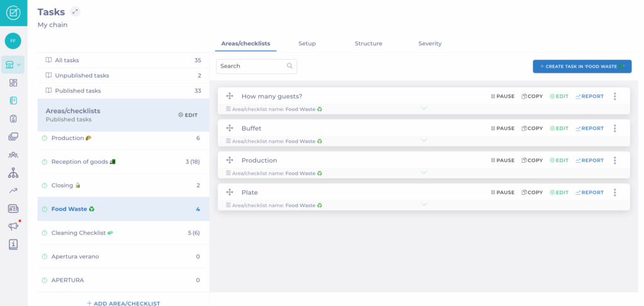Click the team members icon in sidebar
Screen dimensions: 644x306
point(13,155)
